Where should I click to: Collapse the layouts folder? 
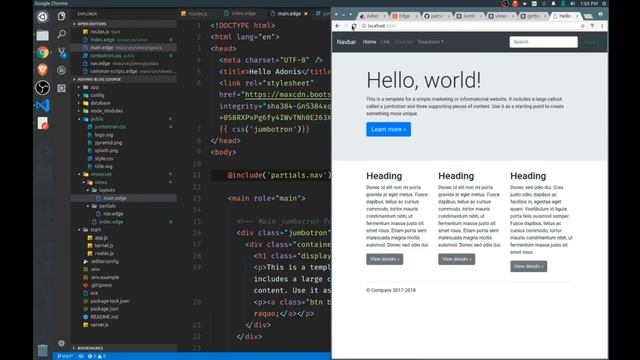coord(107,190)
